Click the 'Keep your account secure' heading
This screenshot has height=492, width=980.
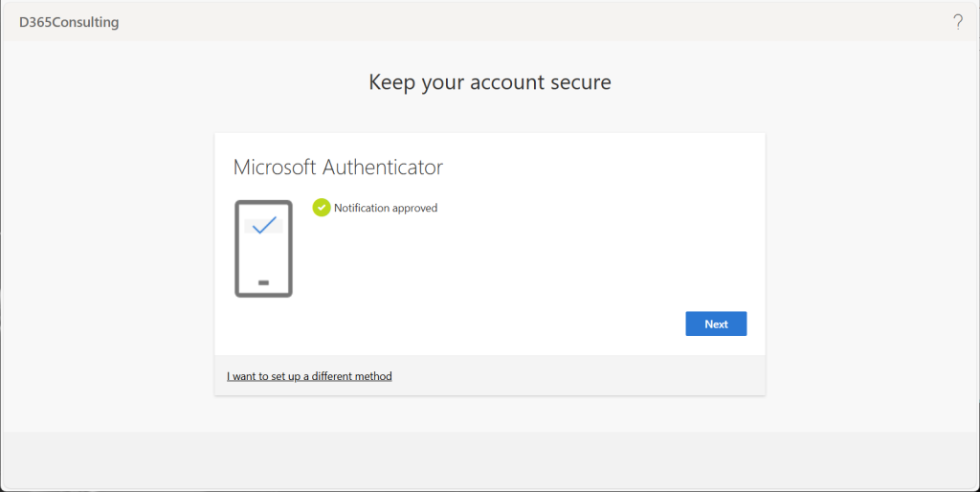pyautogui.click(x=489, y=82)
